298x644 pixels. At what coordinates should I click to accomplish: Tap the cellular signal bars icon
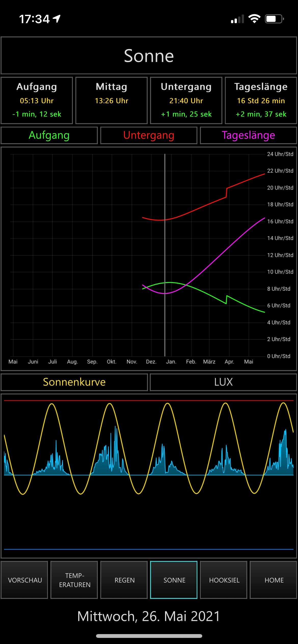coord(237,19)
